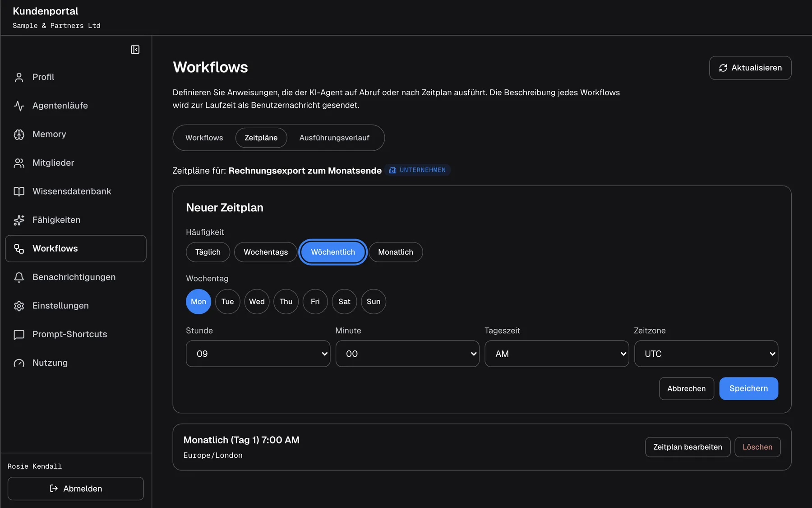This screenshot has width=812, height=508.
Task: Open the Stunde dropdown
Action: tap(258, 354)
